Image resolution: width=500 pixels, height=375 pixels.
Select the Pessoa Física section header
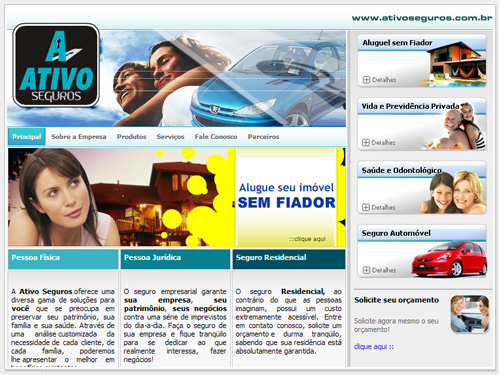point(63,259)
